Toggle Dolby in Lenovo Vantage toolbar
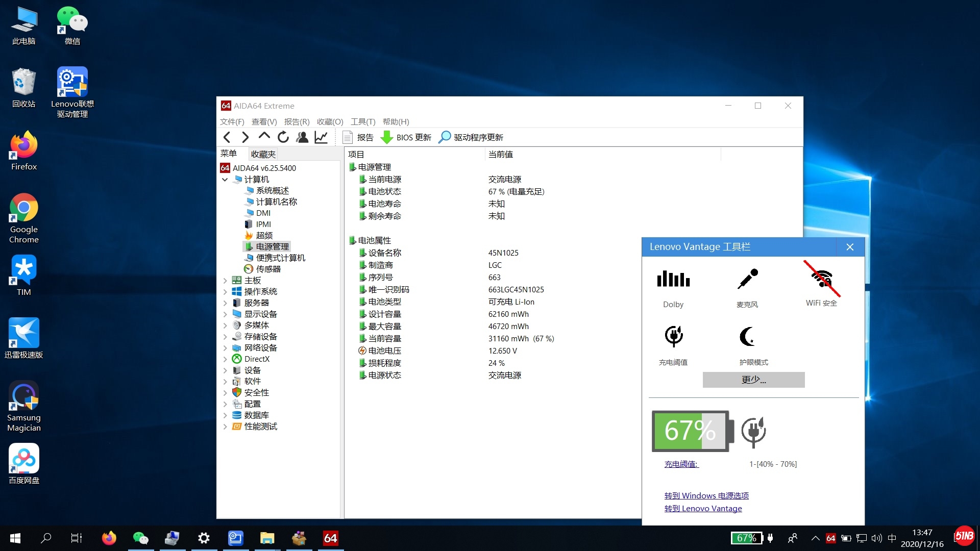980x551 pixels. pyautogui.click(x=673, y=280)
